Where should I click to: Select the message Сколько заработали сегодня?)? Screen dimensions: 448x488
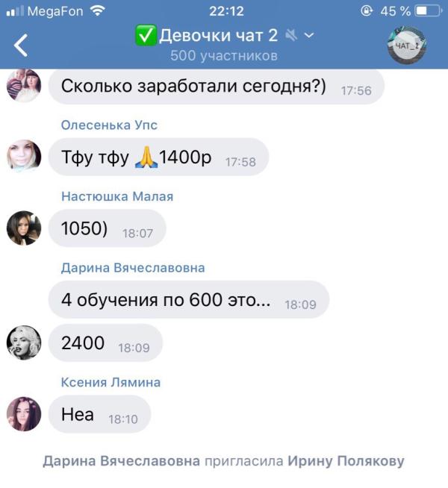coord(217,87)
